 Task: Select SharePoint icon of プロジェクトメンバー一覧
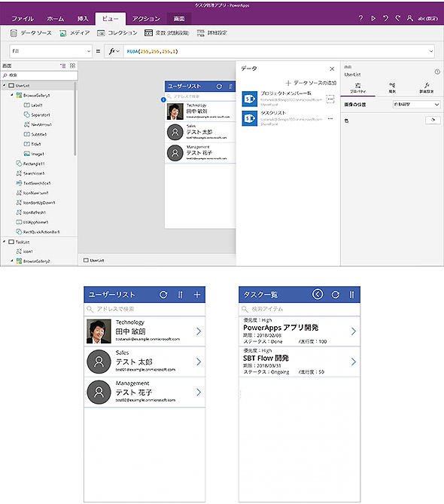tap(249, 99)
